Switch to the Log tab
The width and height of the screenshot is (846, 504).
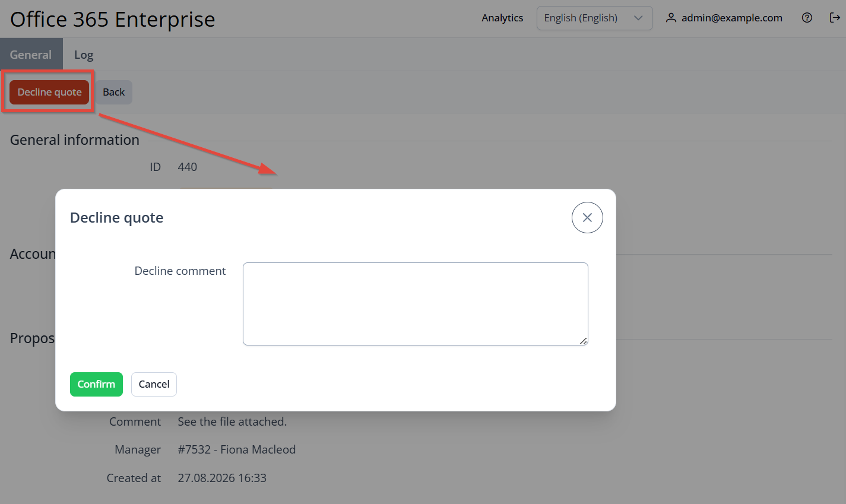(84, 55)
